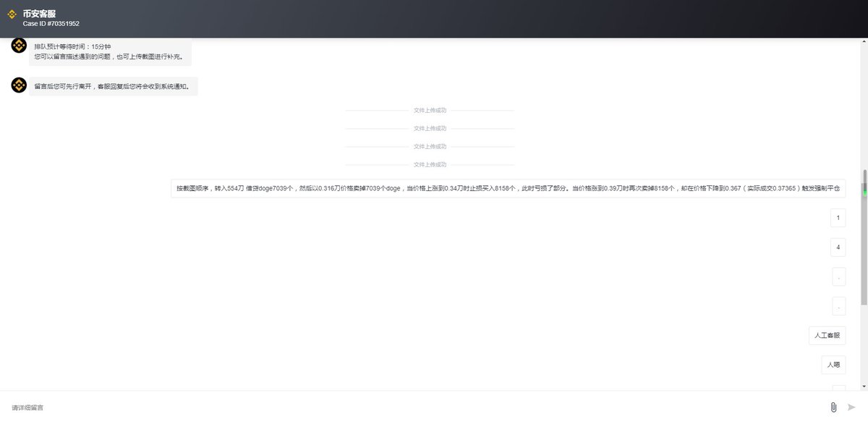
Task: Attach a file with the paperclip icon
Action: coord(833,407)
